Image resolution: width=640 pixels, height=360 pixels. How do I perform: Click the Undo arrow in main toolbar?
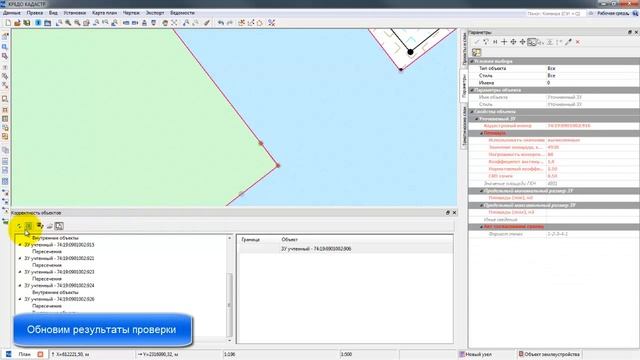tap(221, 23)
